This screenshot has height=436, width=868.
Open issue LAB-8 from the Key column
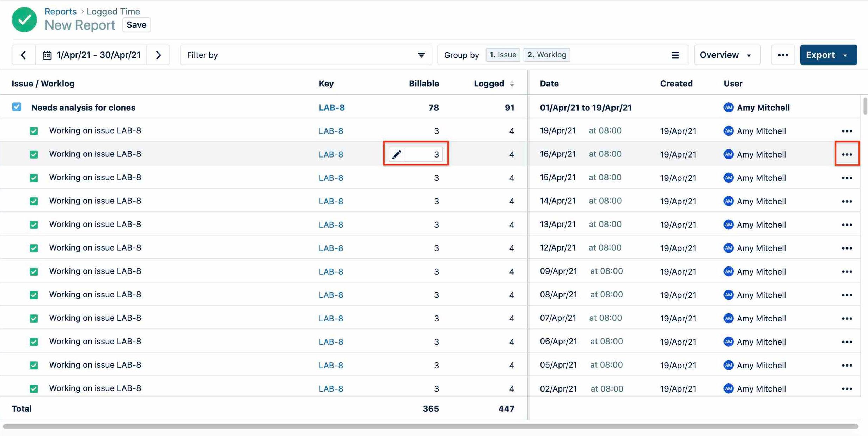(x=331, y=108)
